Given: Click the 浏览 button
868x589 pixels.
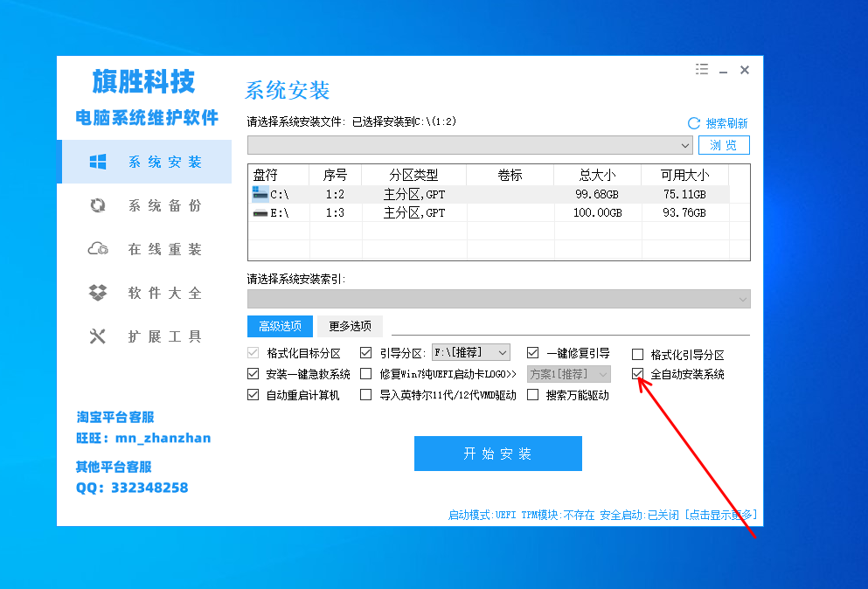Looking at the screenshot, I should [x=724, y=145].
